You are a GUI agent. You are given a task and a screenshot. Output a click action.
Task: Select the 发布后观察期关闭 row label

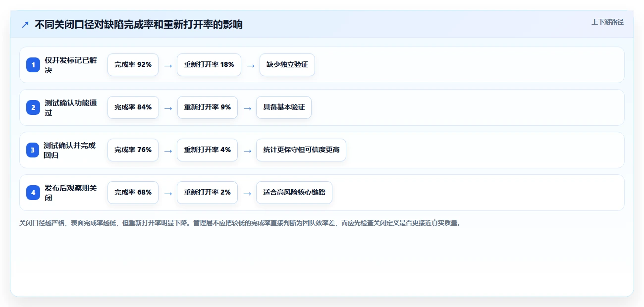click(x=70, y=193)
